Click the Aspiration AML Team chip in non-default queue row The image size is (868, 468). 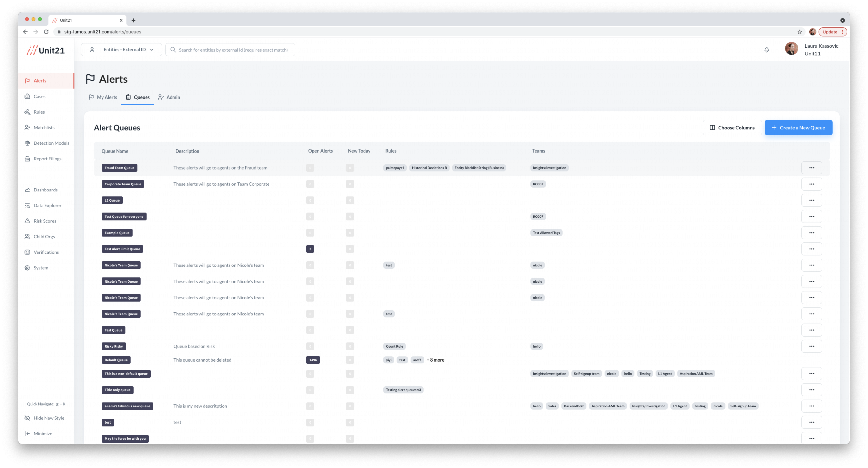[696, 374]
